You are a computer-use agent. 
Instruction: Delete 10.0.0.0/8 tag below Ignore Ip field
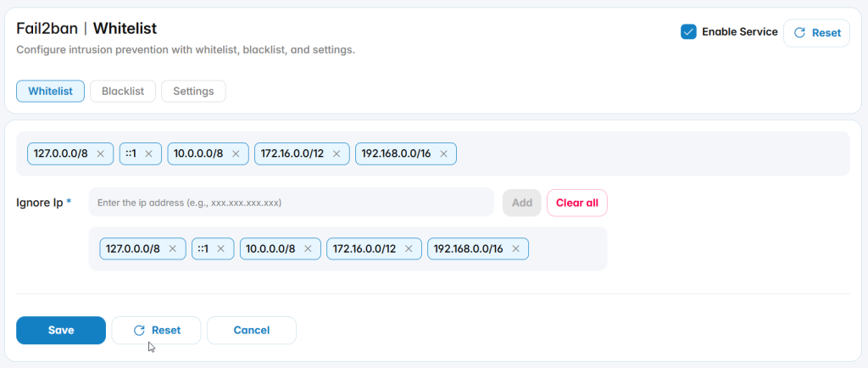click(308, 249)
